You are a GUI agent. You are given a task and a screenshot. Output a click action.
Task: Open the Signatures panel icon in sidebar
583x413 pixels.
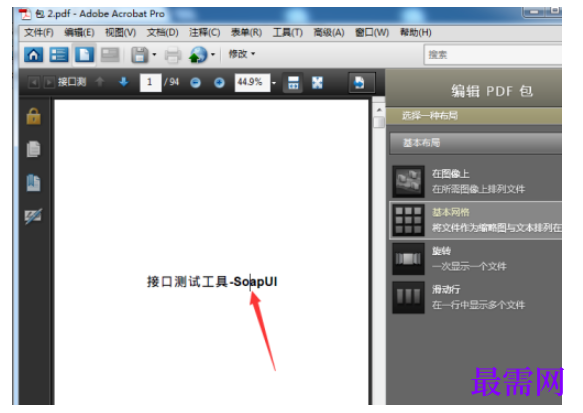33,216
